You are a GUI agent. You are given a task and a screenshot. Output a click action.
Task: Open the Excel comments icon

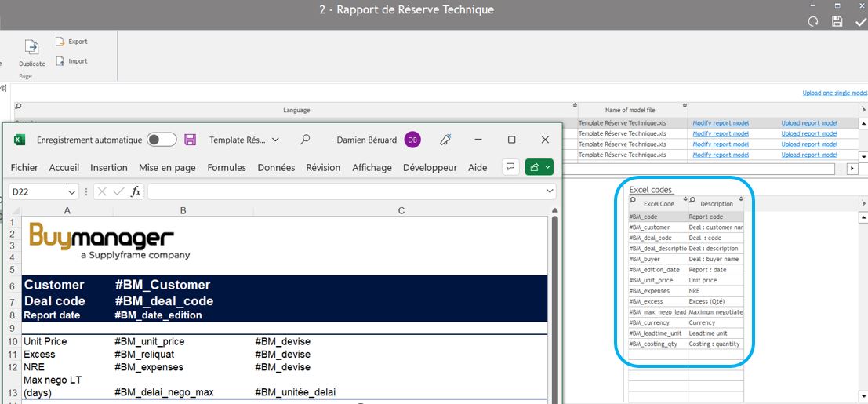(x=510, y=167)
